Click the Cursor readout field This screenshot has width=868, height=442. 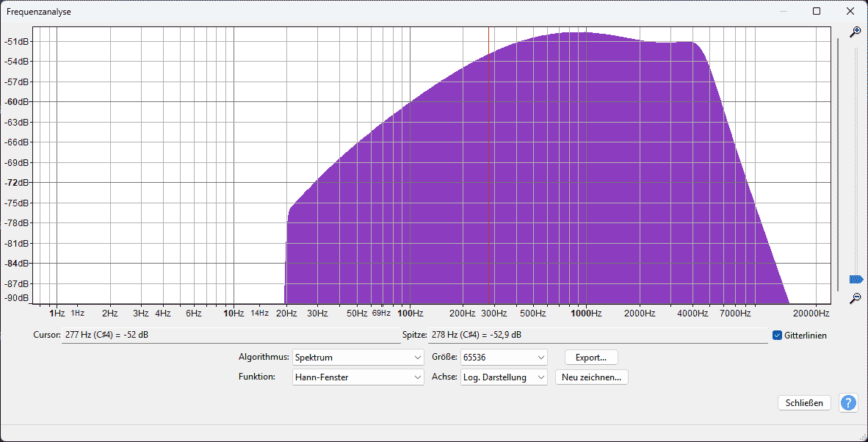(x=231, y=336)
